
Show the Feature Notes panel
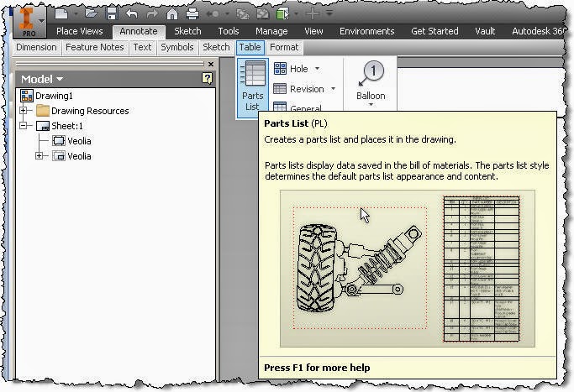94,48
